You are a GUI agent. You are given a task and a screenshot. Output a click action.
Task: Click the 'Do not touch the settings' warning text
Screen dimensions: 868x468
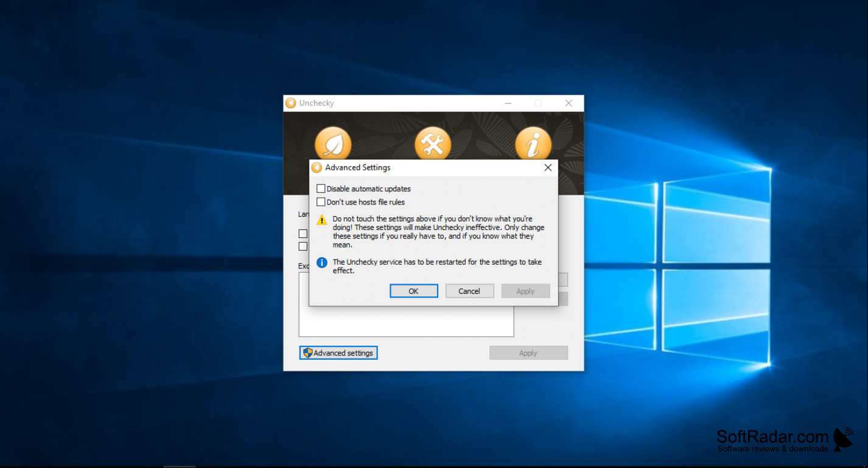coord(438,232)
